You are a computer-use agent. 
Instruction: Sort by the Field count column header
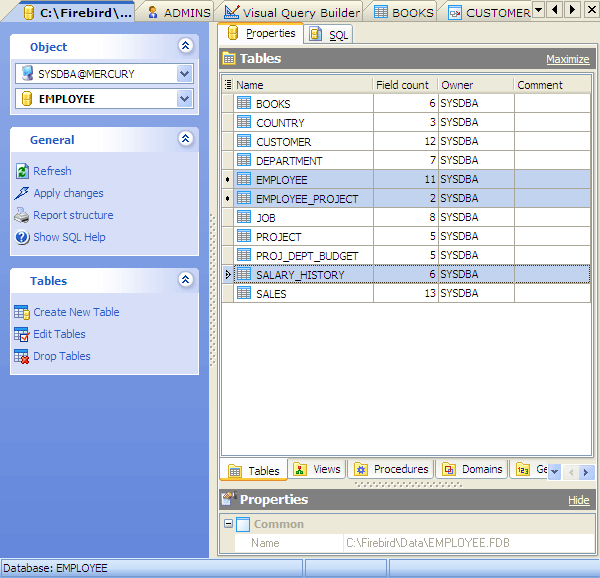(405, 85)
